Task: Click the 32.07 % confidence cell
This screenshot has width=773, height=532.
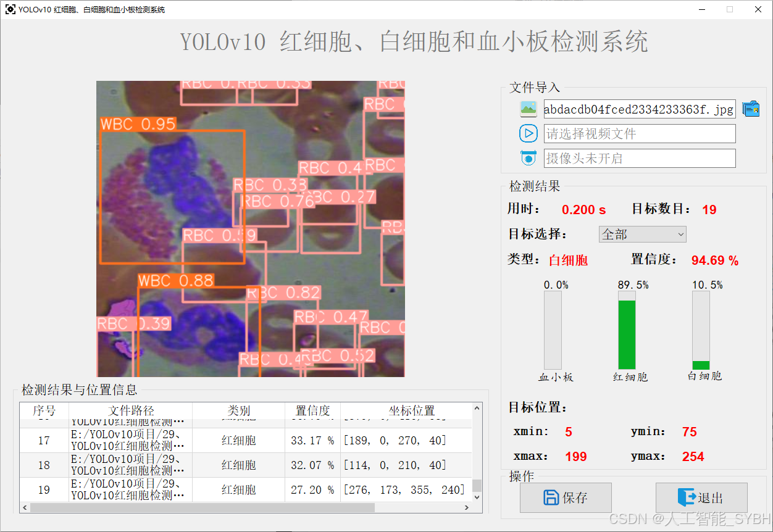Action: pyautogui.click(x=313, y=465)
